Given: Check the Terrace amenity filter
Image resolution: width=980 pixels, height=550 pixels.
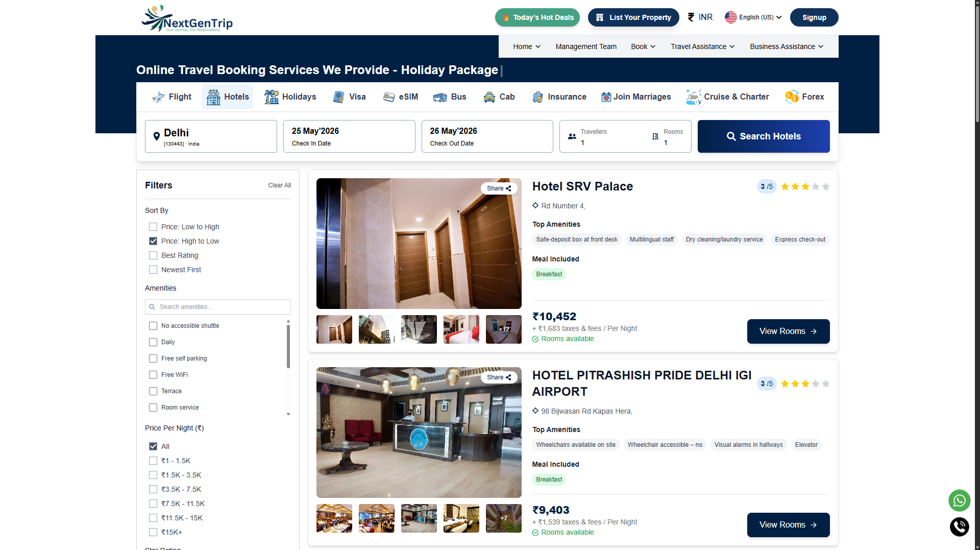Looking at the screenshot, I should [153, 391].
